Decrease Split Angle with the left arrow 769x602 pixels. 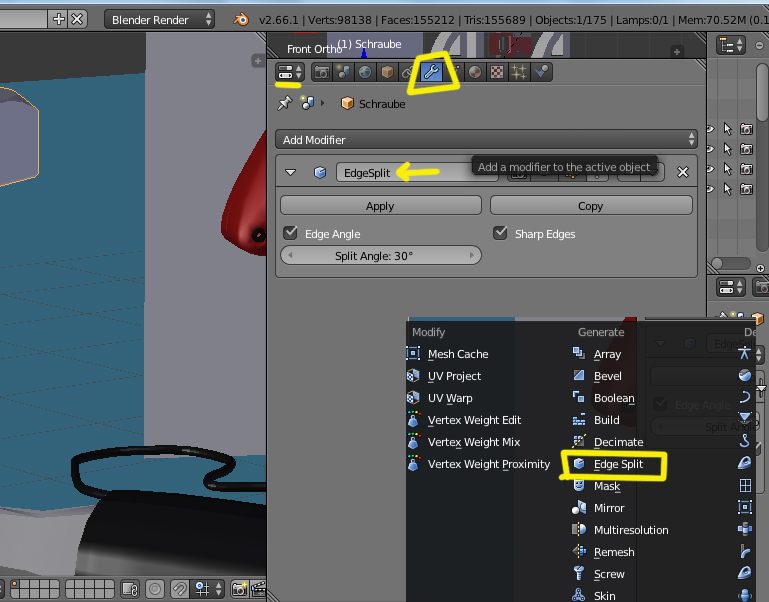click(x=290, y=255)
